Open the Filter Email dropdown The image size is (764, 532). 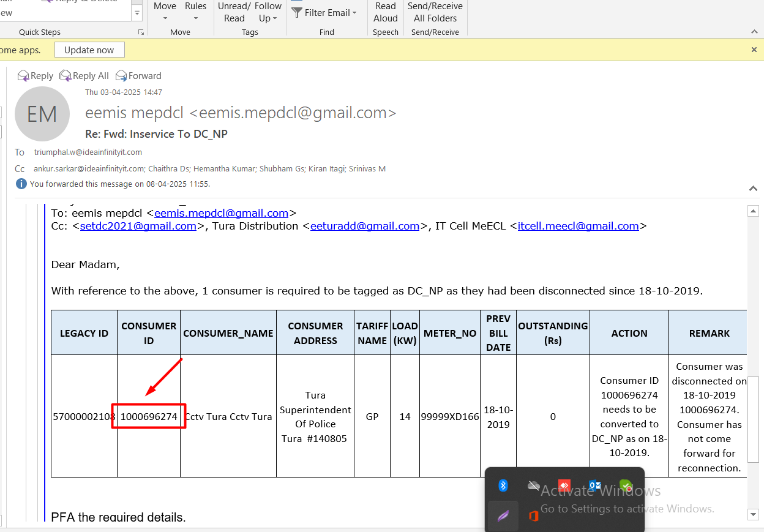324,12
